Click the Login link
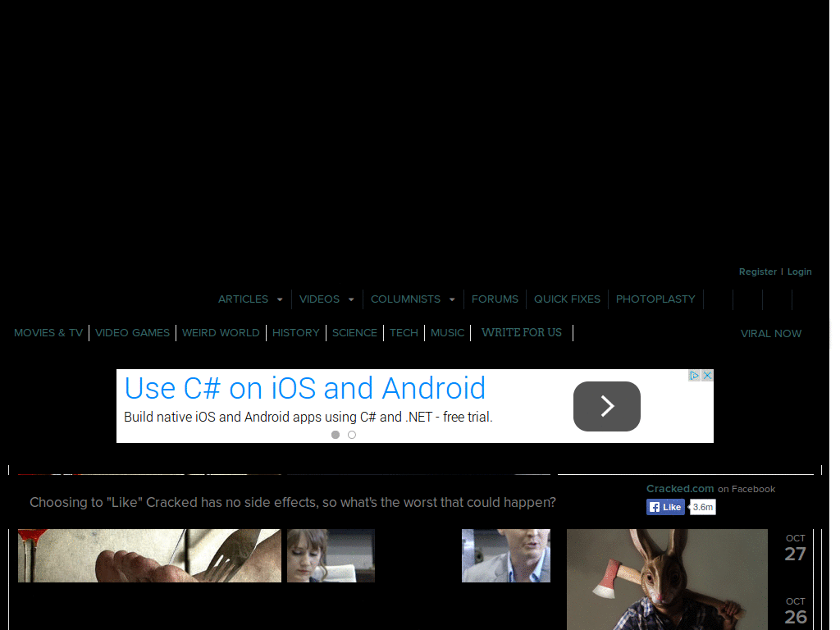Screen dimensions: 840x630 click(800, 272)
